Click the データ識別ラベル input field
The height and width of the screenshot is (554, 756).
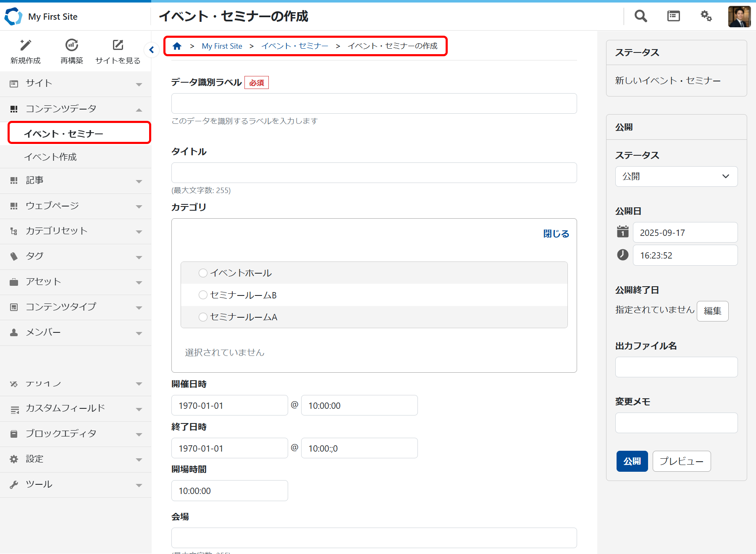pyautogui.click(x=374, y=104)
